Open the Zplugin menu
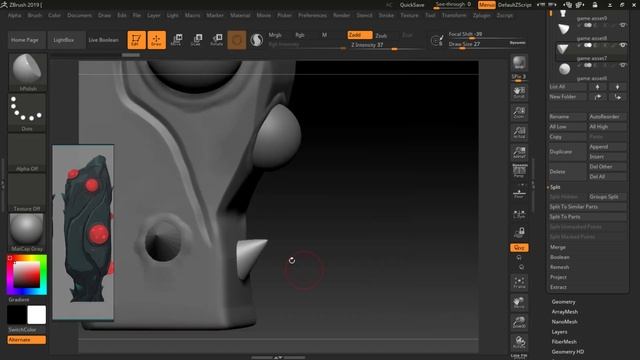Screen dimensions: 640x360 pos(482,15)
